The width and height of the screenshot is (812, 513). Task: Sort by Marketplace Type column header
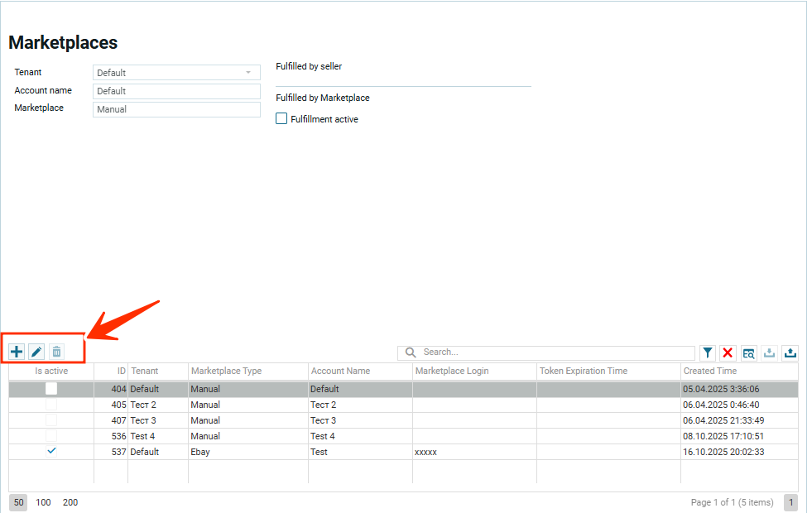click(x=226, y=372)
